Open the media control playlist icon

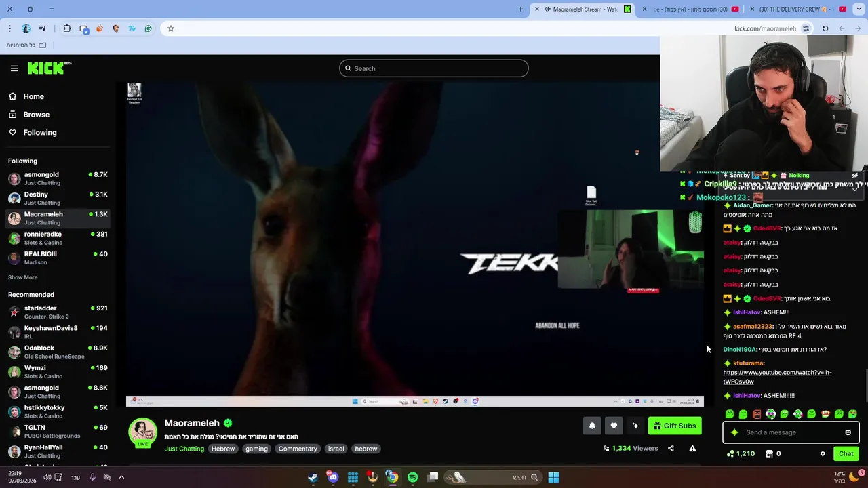(x=42, y=28)
